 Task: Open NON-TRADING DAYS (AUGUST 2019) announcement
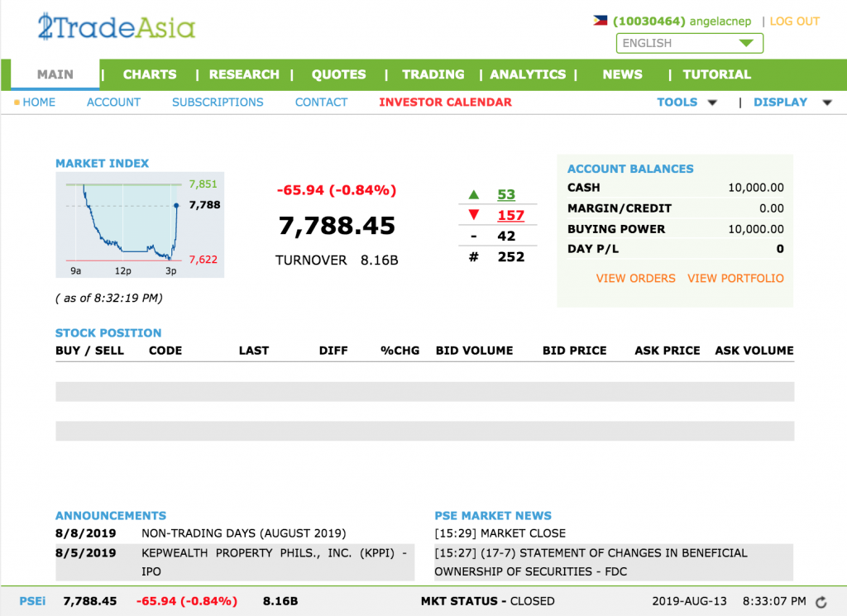(244, 533)
